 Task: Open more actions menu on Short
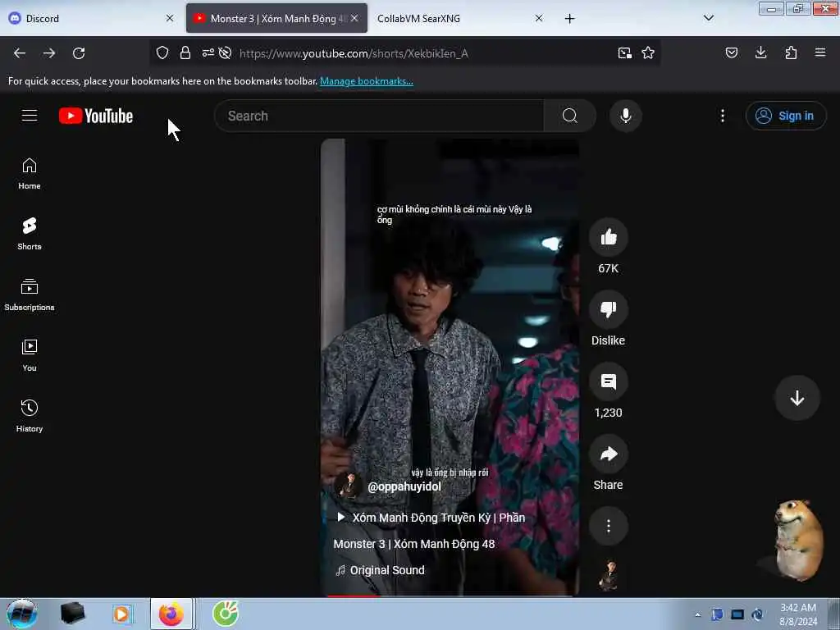(x=608, y=526)
